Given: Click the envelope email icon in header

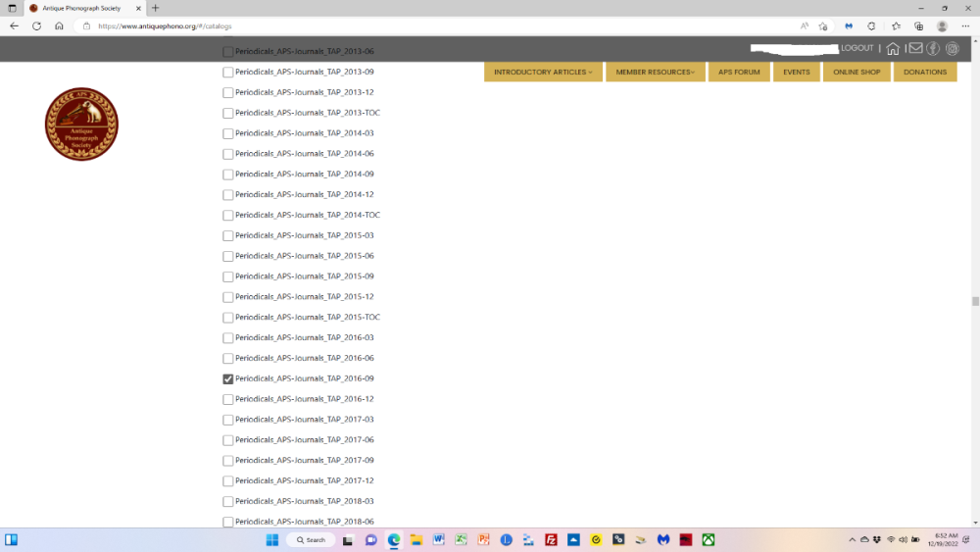Looking at the screenshot, I should pos(915,48).
